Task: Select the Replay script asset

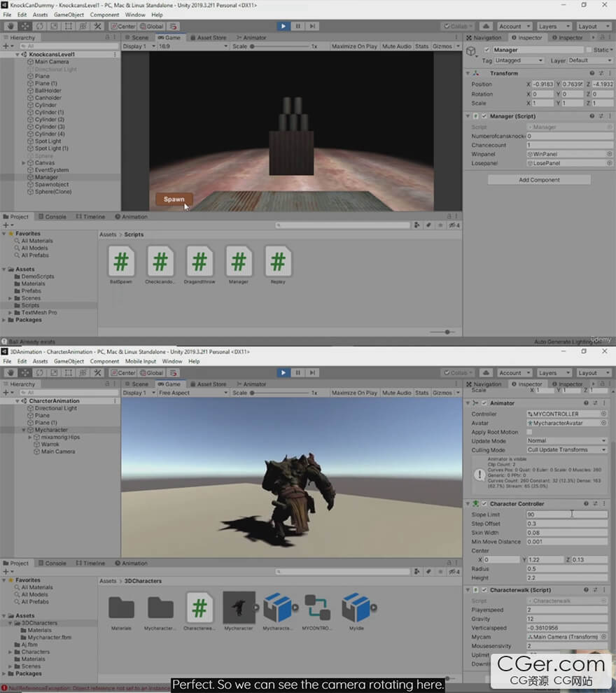Action: (x=278, y=265)
